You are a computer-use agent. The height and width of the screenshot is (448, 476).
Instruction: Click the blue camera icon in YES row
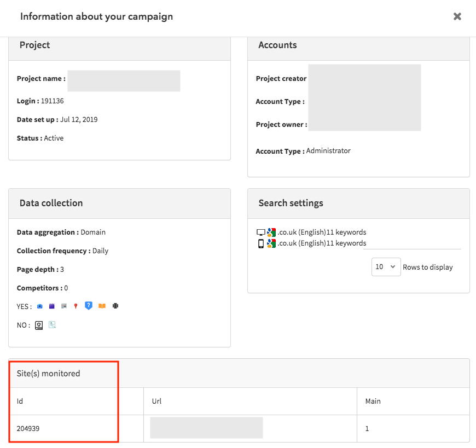coord(40,306)
